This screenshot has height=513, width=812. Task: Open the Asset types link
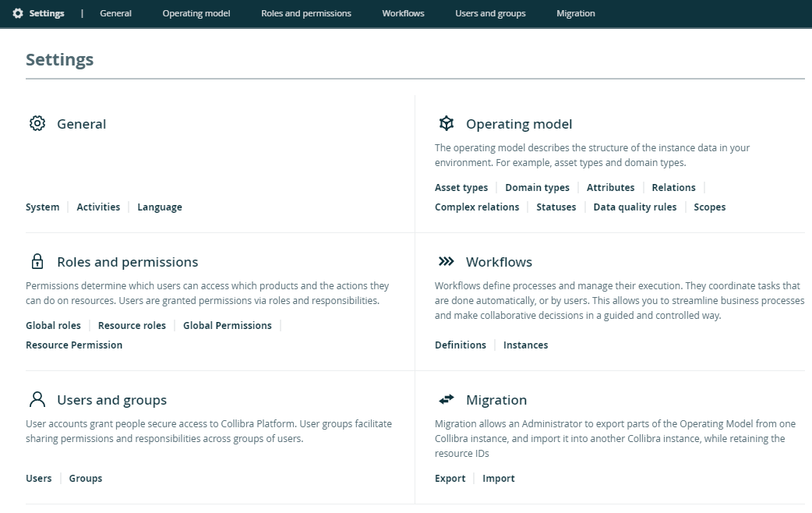(461, 187)
